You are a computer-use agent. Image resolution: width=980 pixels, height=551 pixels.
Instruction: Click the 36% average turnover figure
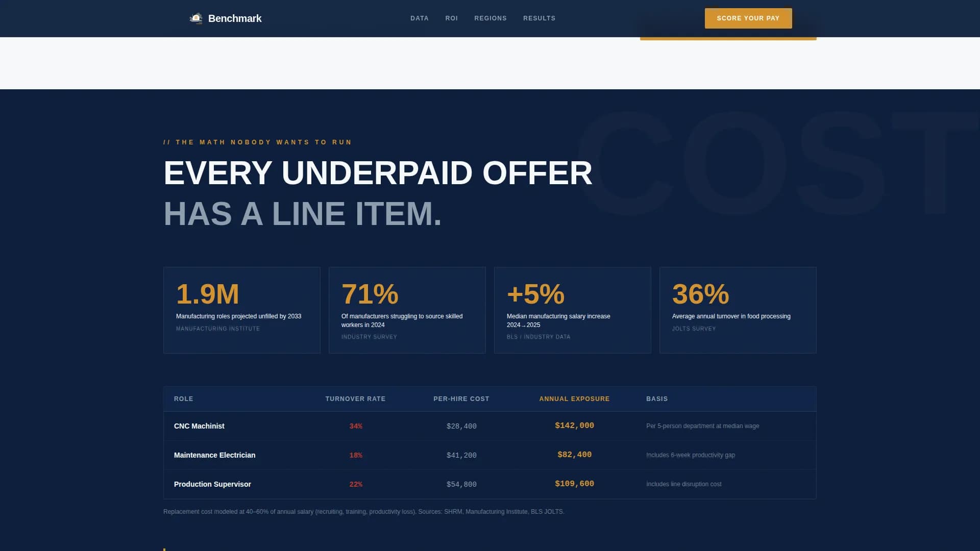[700, 294]
